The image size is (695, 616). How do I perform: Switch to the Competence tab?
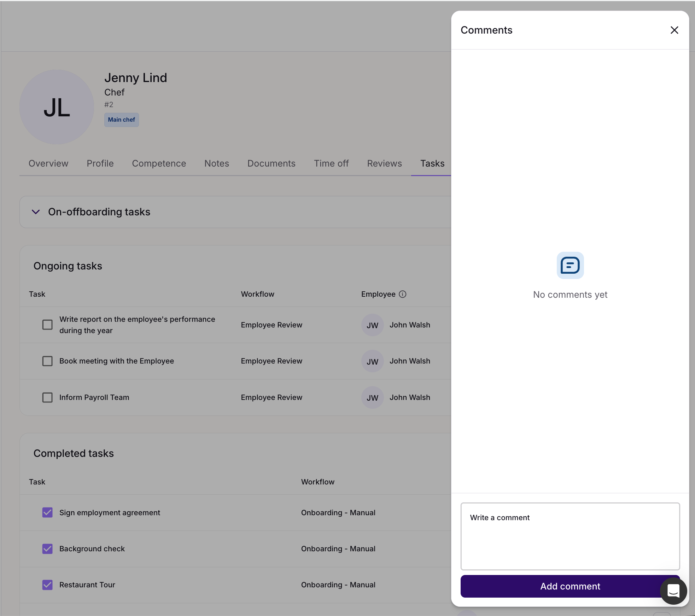(159, 163)
